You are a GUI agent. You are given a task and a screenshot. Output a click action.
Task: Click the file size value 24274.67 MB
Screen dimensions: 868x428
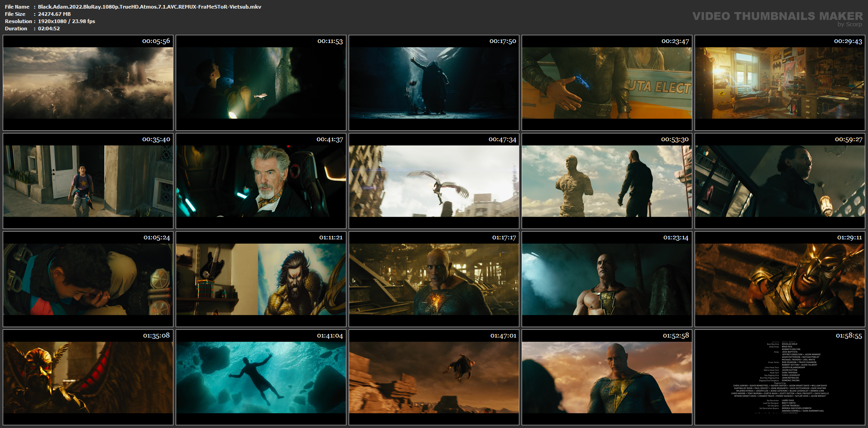pos(54,14)
